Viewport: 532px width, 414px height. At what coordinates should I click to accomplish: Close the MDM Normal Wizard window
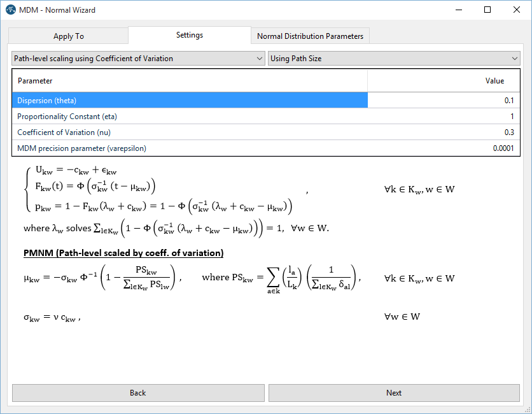(x=517, y=10)
